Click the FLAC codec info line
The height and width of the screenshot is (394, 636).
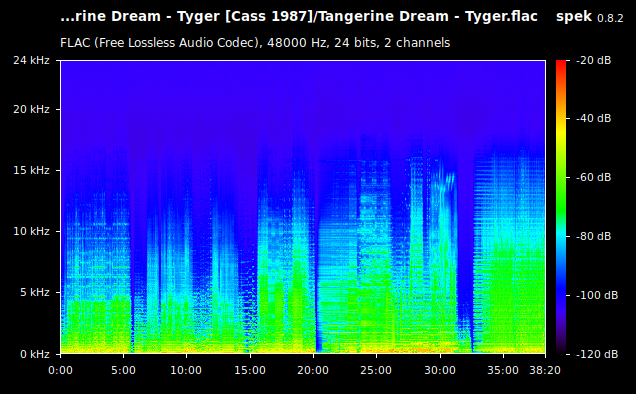[x=255, y=43]
